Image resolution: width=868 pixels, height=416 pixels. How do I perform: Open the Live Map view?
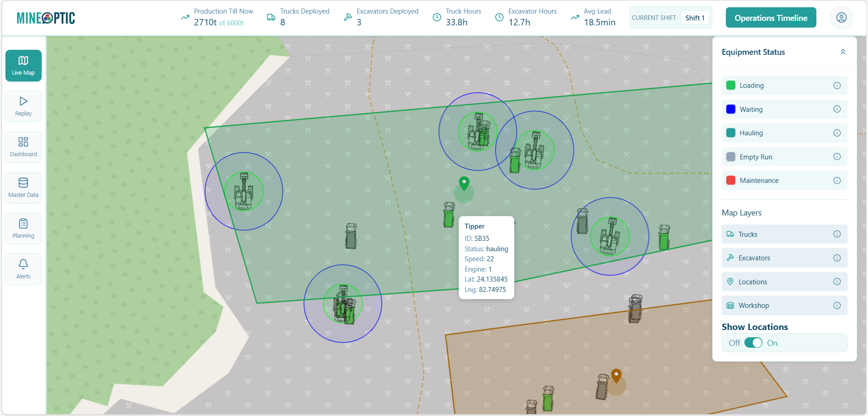pos(23,65)
